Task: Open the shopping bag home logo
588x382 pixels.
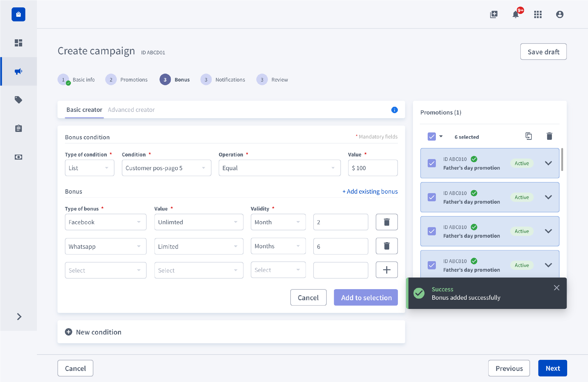Action: 18,14
